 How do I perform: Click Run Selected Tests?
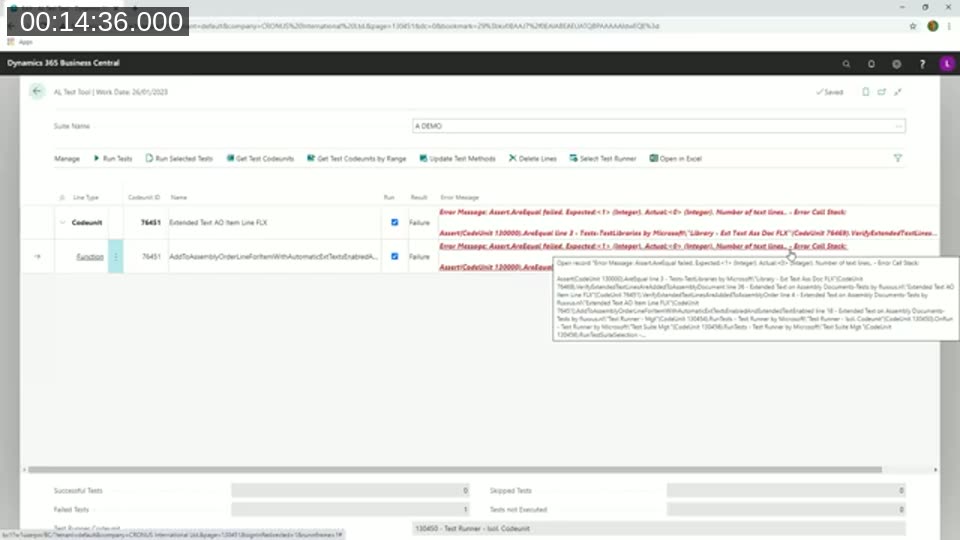pyautogui.click(x=179, y=159)
